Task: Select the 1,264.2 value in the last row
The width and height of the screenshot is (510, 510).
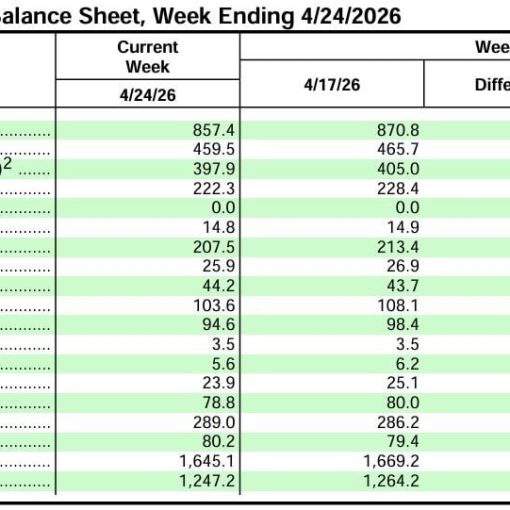Action: [x=391, y=481]
